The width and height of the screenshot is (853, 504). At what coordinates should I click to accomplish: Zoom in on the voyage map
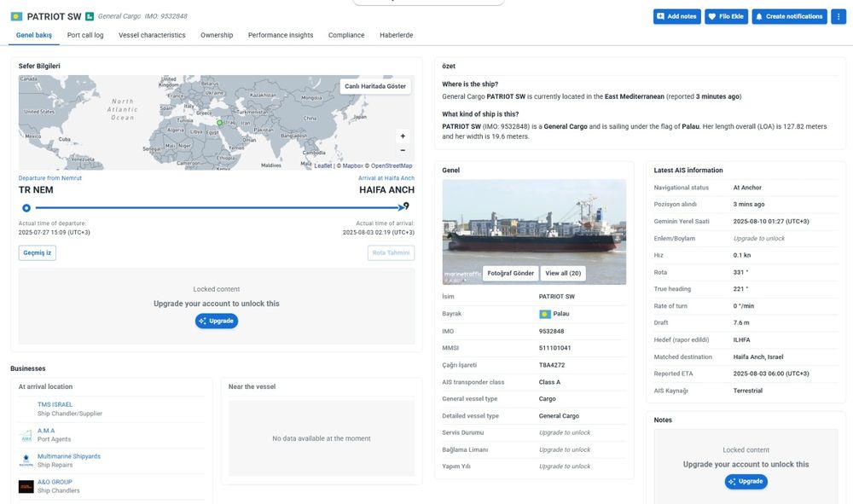pyautogui.click(x=403, y=136)
